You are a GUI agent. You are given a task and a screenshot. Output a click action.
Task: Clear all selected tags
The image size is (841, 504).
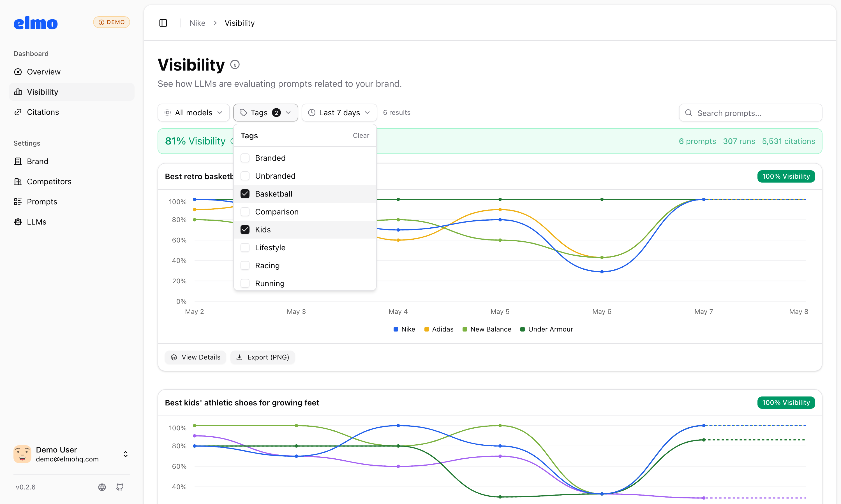pos(361,136)
